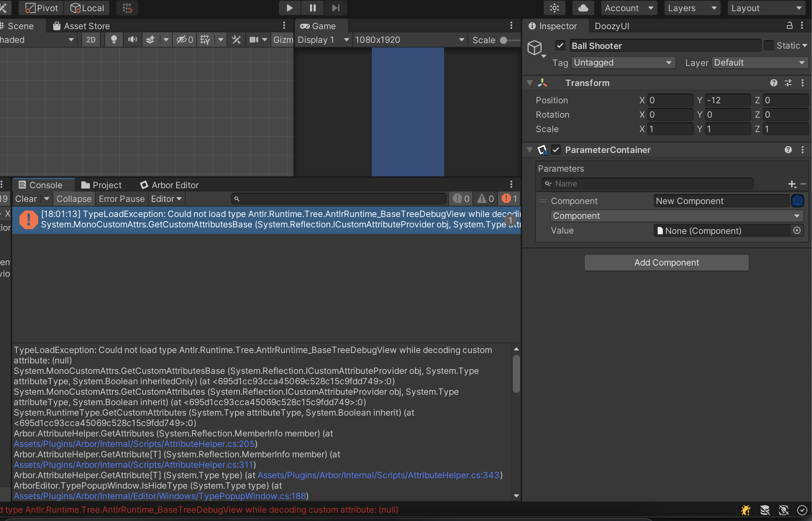Toggle the ParameterContainer component checkbox
The width and height of the screenshot is (812, 521).
click(x=556, y=149)
